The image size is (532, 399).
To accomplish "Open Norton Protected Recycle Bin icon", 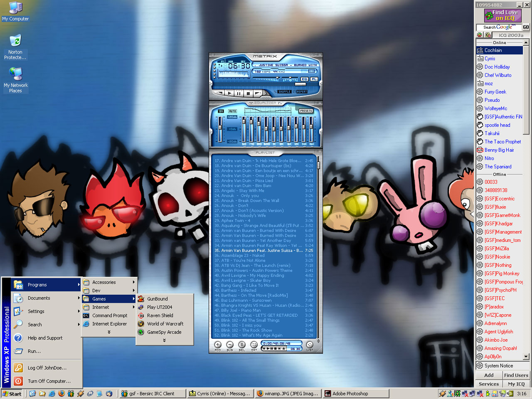I will coord(15,47).
